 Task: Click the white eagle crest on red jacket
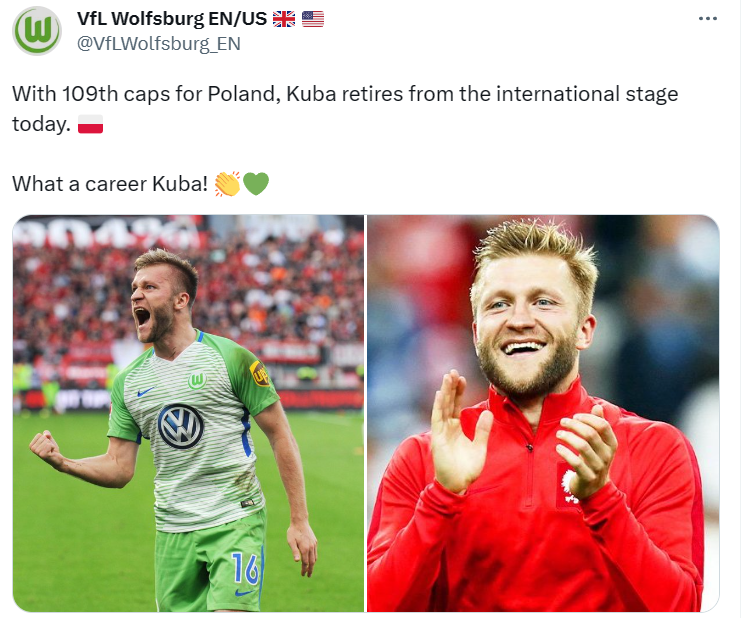pos(568,487)
